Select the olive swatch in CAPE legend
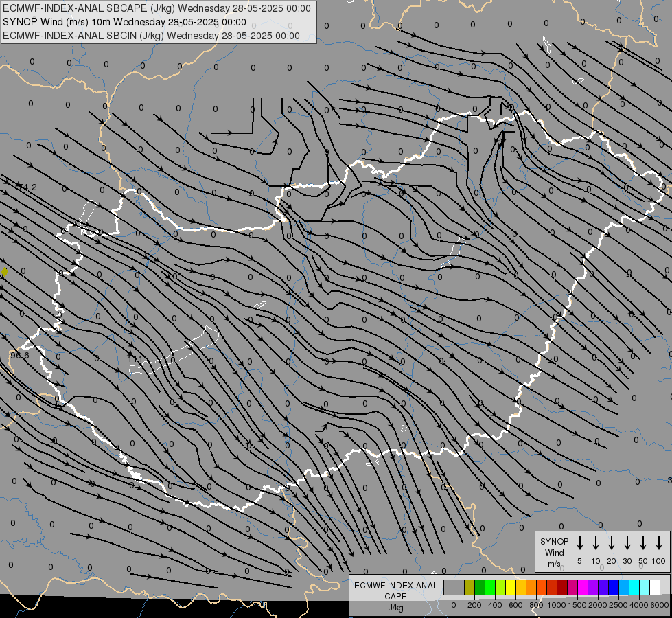 [470, 587]
